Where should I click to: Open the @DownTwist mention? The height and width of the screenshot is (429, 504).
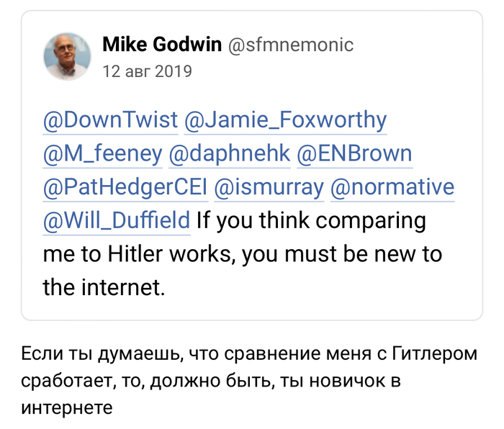click(110, 119)
